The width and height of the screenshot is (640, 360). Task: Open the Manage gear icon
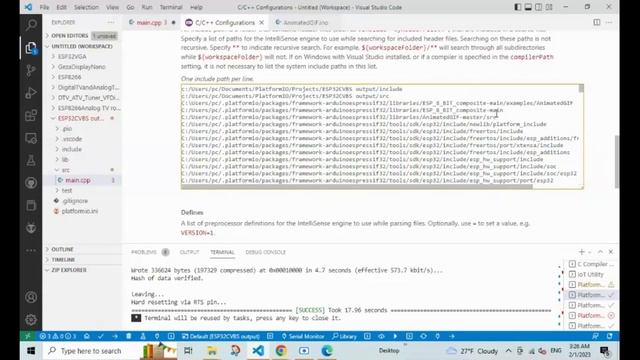pyautogui.click(x=31, y=320)
